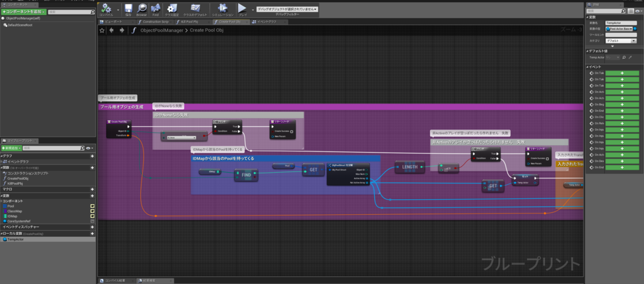Add a new graph with グラフ plus button

pyautogui.click(x=92, y=156)
